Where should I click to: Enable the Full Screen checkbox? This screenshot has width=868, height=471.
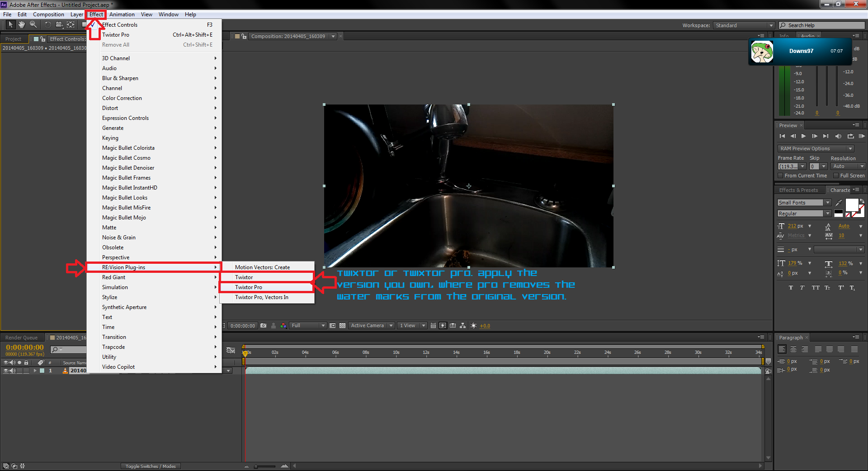(x=836, y=176)
